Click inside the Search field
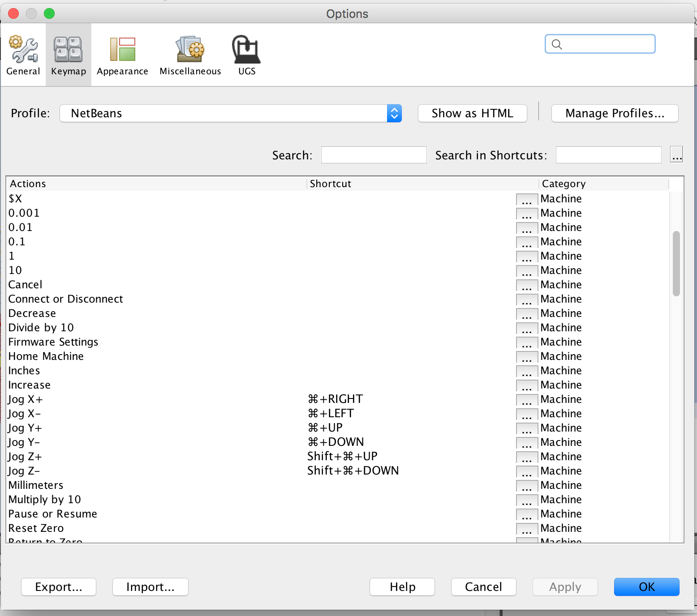Image resolution: width=697 pixels, height=616 pixels. [x=374, y=154]
